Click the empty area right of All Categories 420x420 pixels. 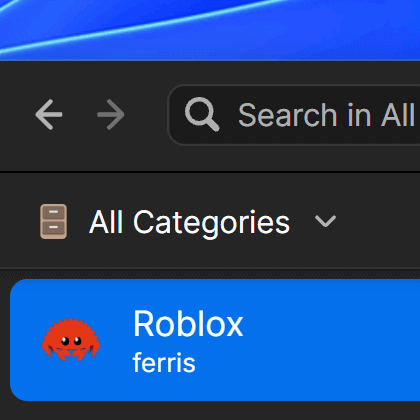378,221
